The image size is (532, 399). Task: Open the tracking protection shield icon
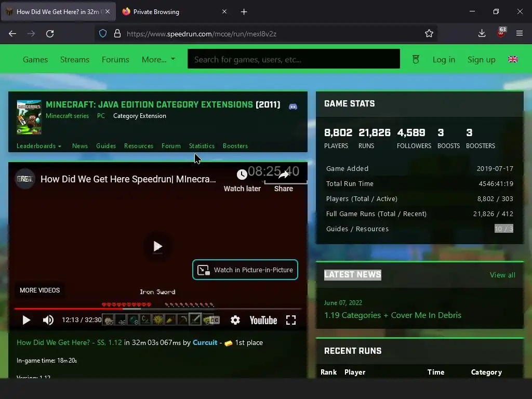point(103,34)
